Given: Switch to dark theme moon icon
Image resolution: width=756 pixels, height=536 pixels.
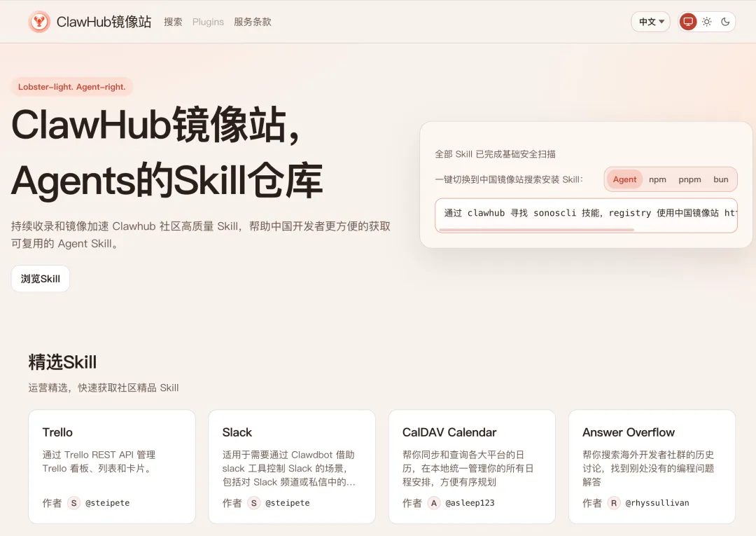Looking at the screenshot, I should coord(725,22).
